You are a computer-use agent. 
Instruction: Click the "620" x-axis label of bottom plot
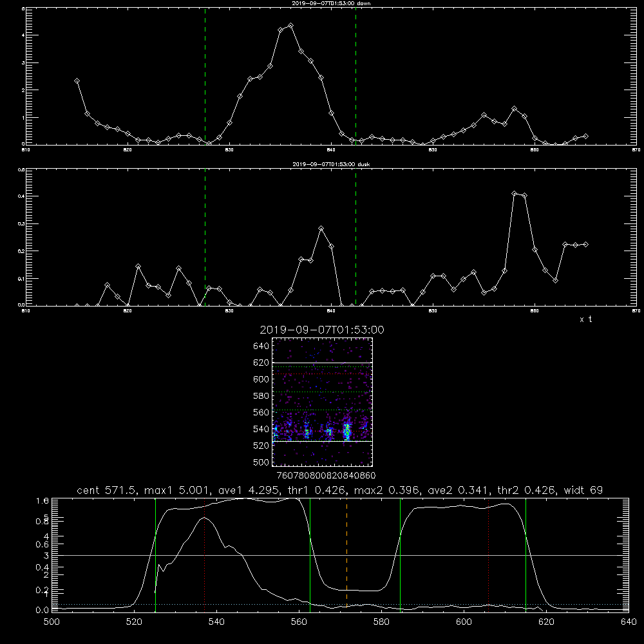click(546, 622)
